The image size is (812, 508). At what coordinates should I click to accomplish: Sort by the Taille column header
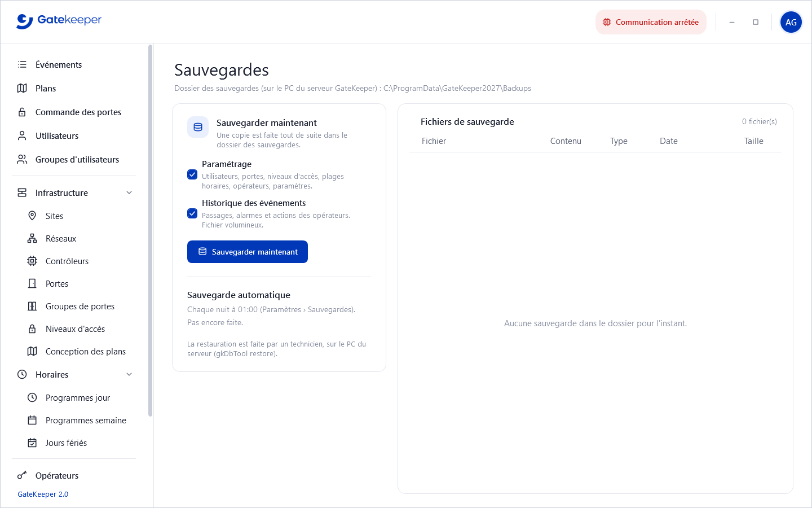pos(753,141)
